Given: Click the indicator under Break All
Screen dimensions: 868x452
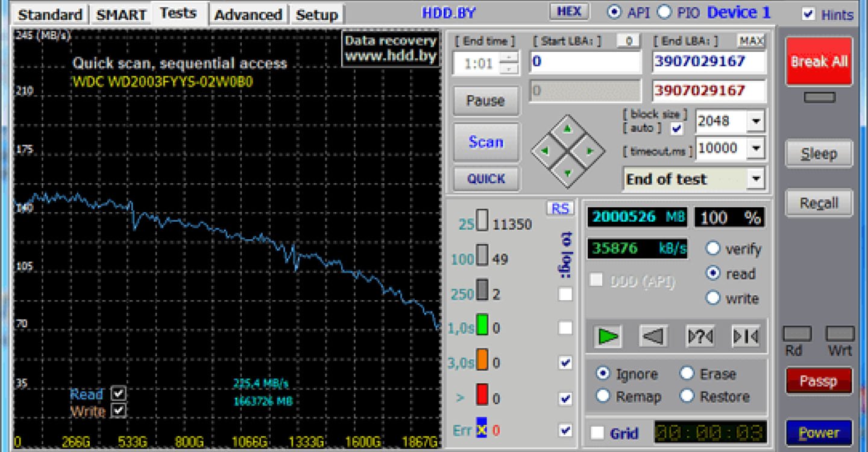Looking at the screenshot, I should click(820, 97).
